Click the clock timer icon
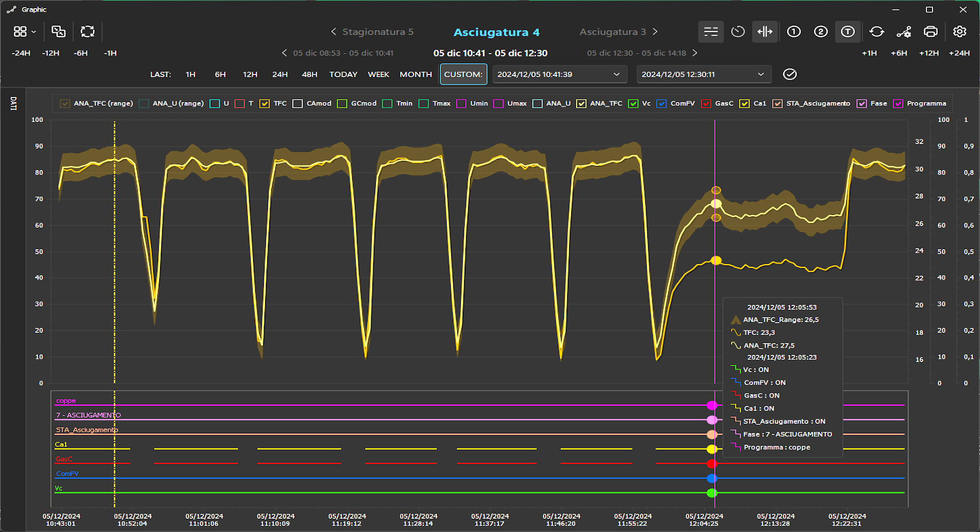 coord(738,32)
